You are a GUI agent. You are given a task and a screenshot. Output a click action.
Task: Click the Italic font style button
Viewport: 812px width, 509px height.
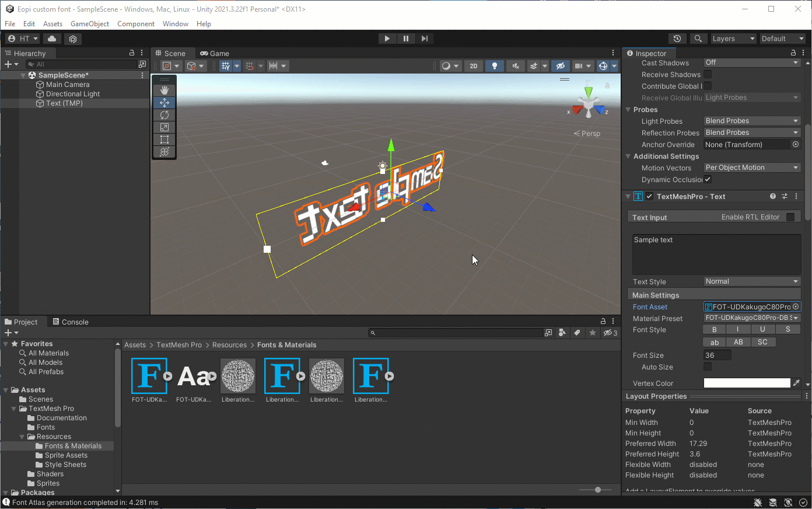(737, 329)
